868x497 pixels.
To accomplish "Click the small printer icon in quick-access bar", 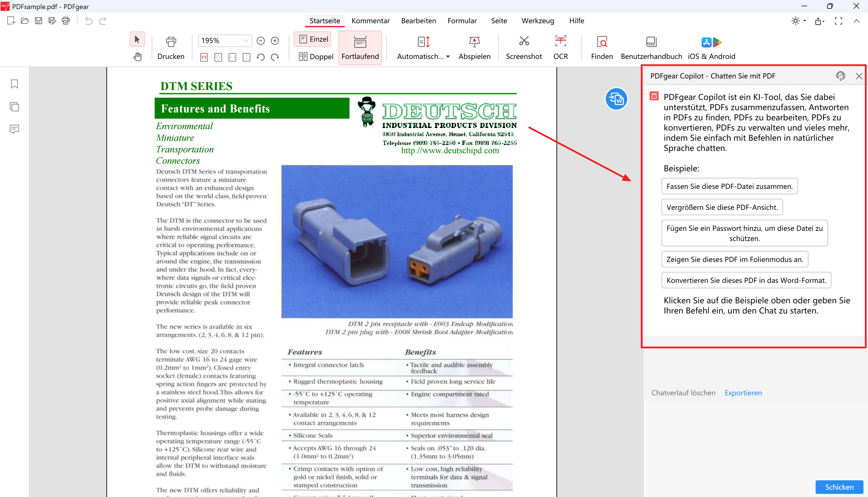I will 66,21.
